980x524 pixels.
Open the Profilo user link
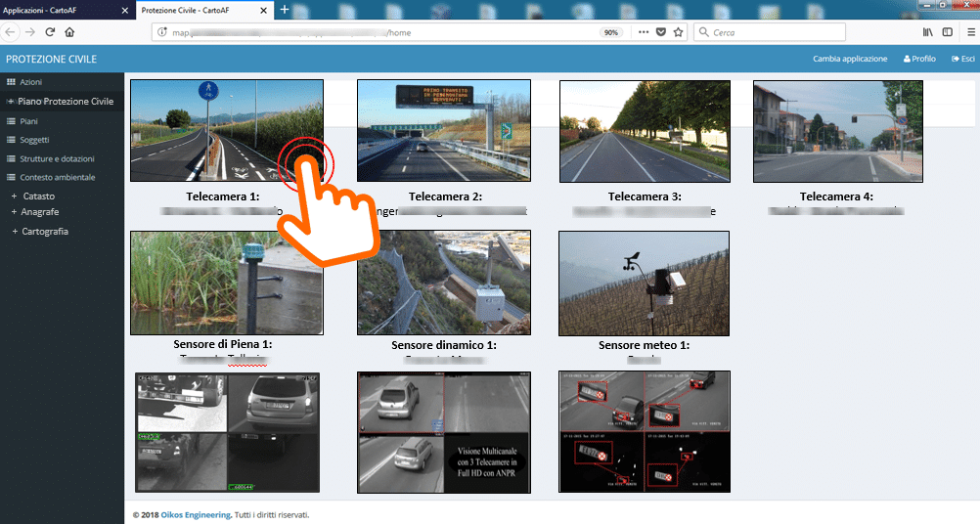pos(919,59)
